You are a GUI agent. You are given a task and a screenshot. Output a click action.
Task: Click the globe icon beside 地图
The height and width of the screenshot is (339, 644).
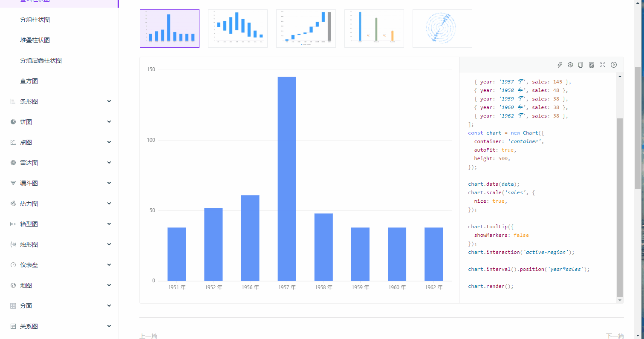(13, 285)
